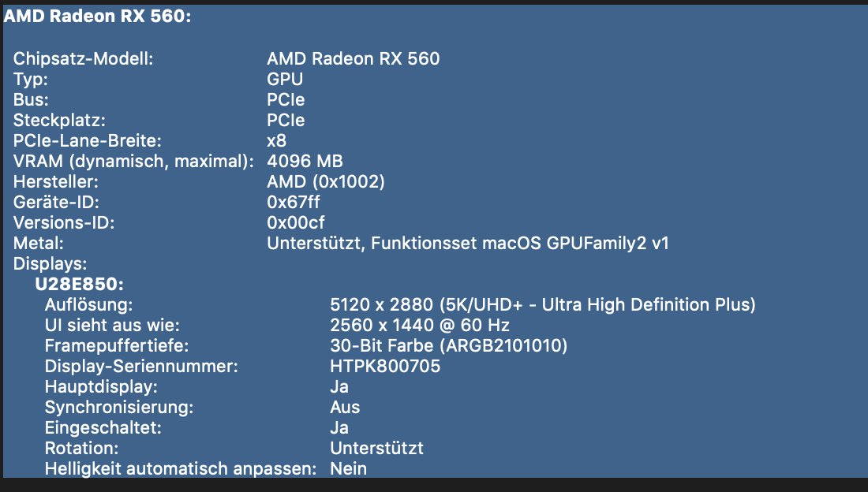Click Hersteller AMD (0x1002) value
The height and width of the screenshot is (492, 868).
(325, 182)
